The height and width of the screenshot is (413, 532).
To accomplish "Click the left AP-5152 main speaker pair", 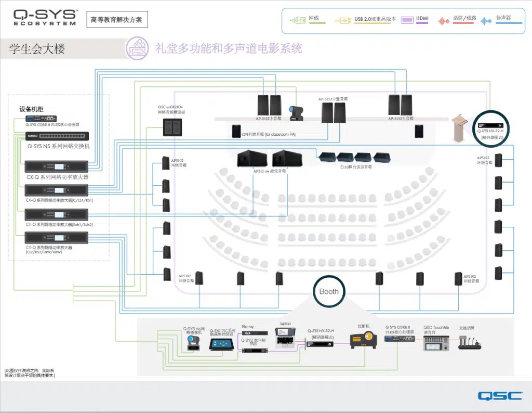I will tap(270, 105).
